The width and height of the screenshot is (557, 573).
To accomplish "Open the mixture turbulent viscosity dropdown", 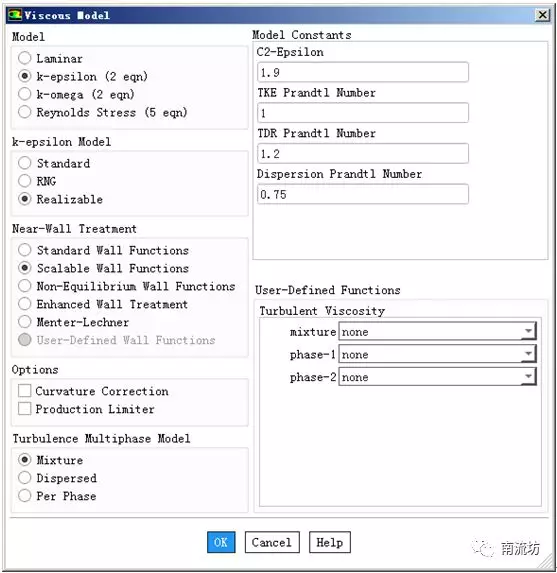I will pos(437,331).
